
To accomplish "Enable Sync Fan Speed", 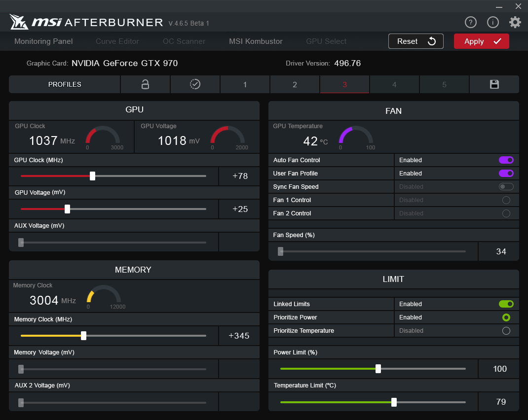I will [x=506, y=186].
